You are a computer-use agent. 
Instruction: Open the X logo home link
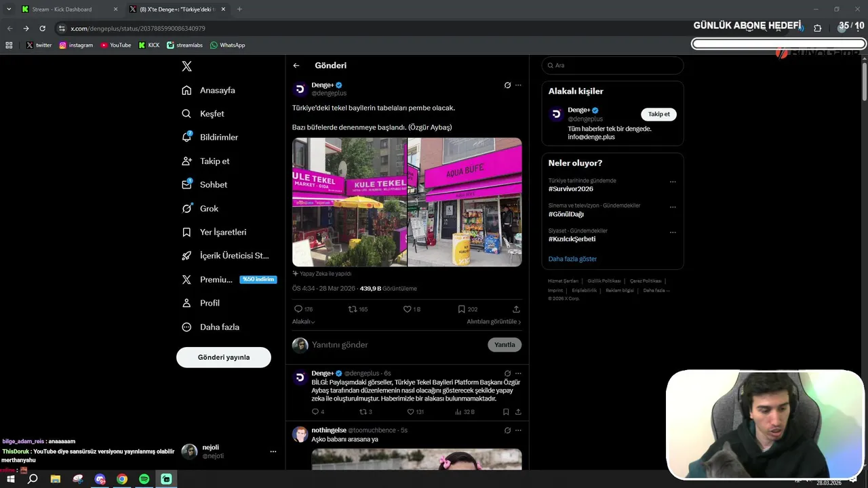186,66
